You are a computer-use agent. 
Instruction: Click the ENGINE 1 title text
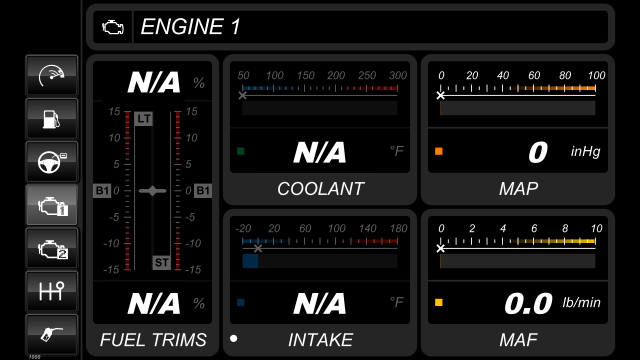click(191, 27)
